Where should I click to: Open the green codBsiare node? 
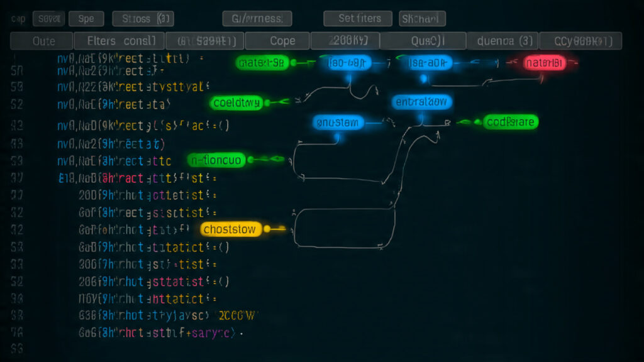coord(511,122)
